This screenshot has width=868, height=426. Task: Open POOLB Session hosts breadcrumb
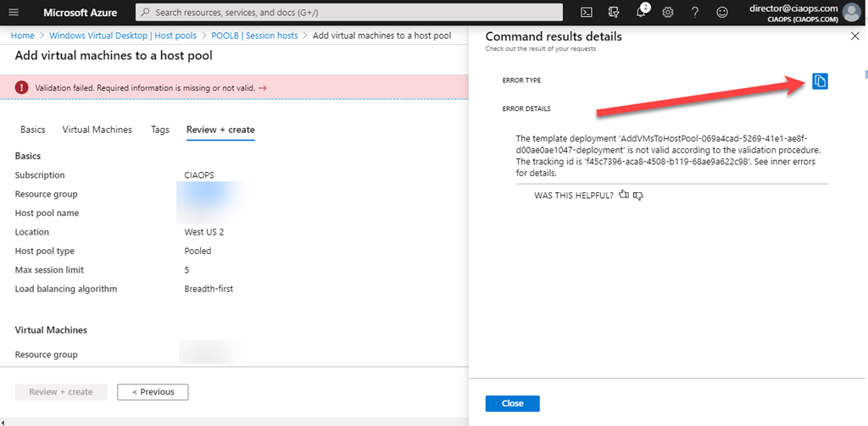tap(254, 36)
